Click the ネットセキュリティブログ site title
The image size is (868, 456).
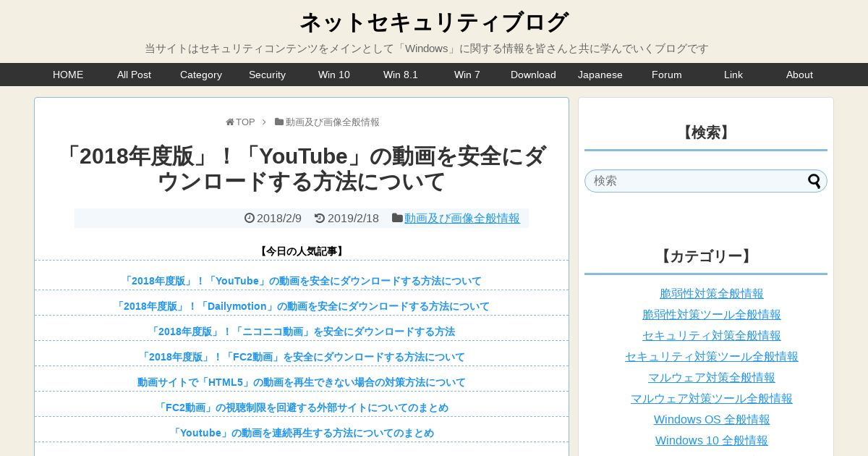(434, 22)
